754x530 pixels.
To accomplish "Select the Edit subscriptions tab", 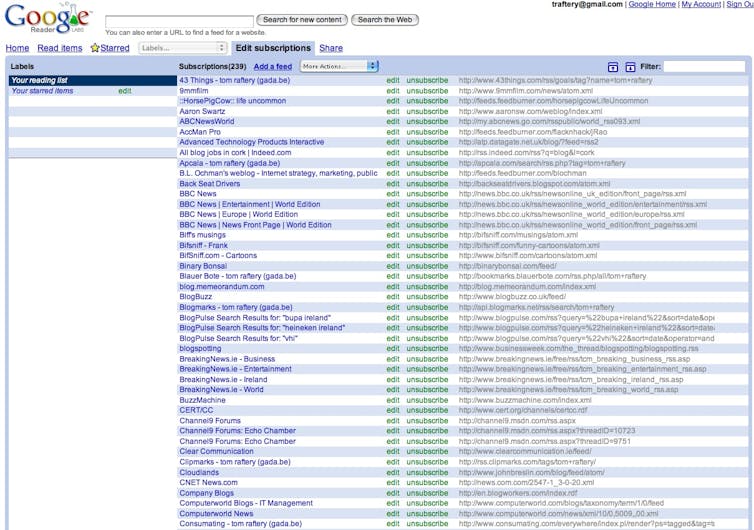I will [x=273, y=48].
